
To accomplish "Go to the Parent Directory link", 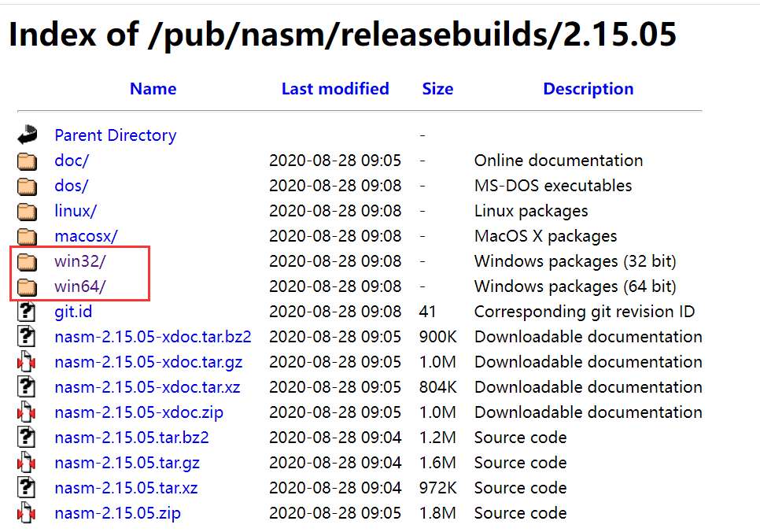I will [115, 135].
